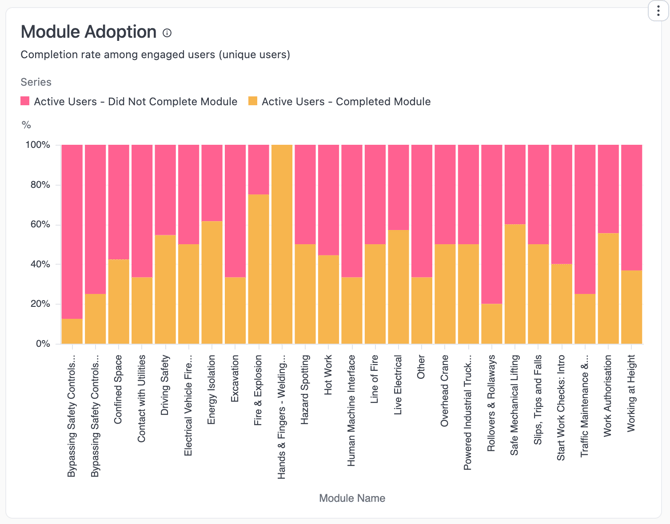670x524 pixels.
Task: Click the Confined Space axis label
Action: click(119, 389)
